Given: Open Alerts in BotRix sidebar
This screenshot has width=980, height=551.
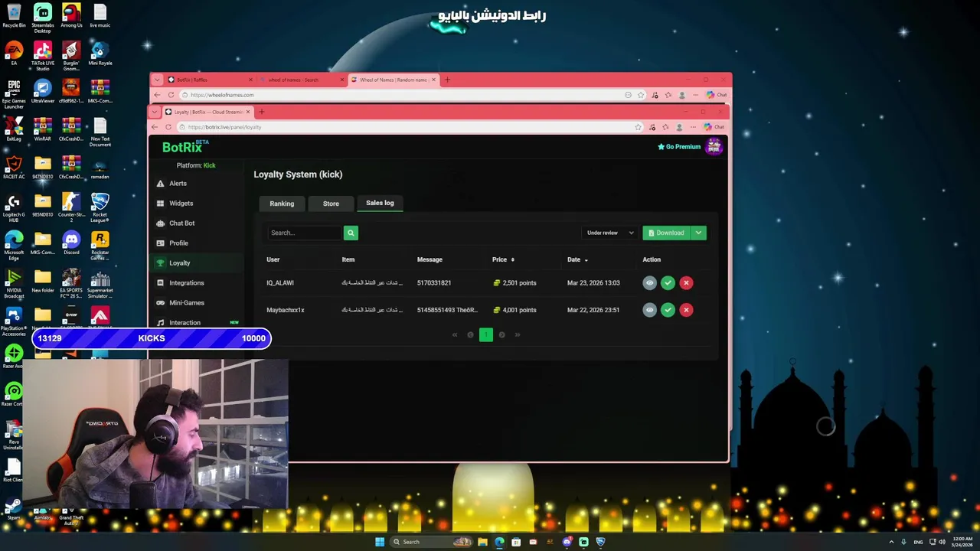Looking at the screenshot, I should click(178, 184).
